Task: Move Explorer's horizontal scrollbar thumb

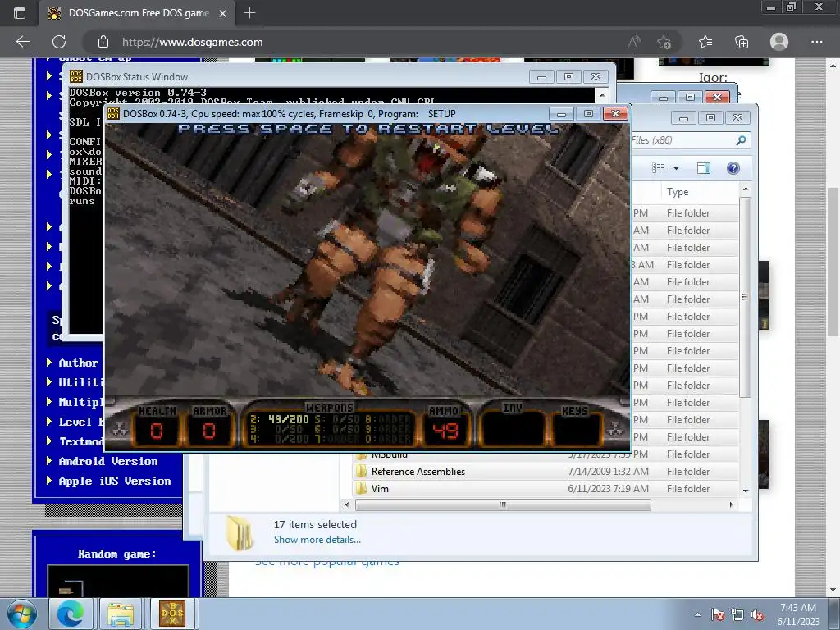Action: click(503, 504)
